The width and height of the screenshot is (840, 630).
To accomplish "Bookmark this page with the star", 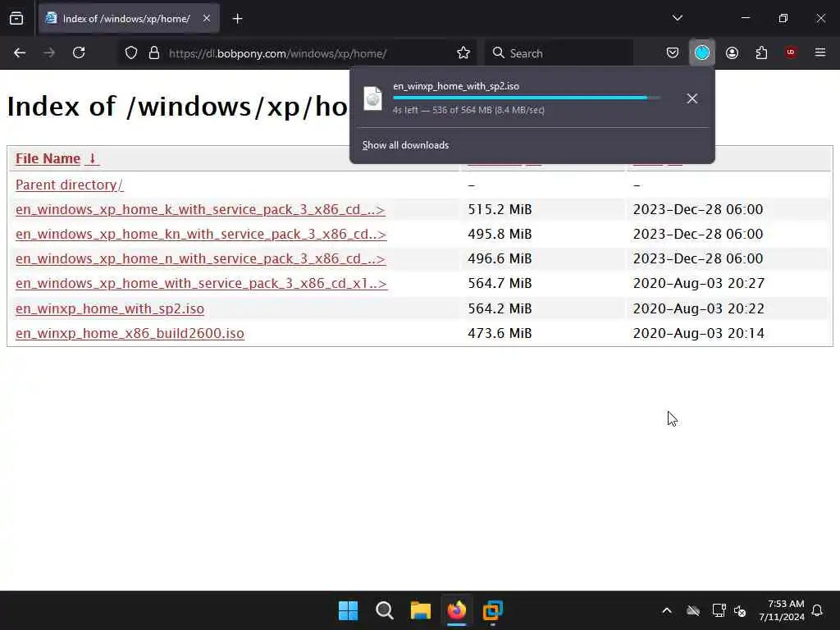I will [x=463, y=53].
